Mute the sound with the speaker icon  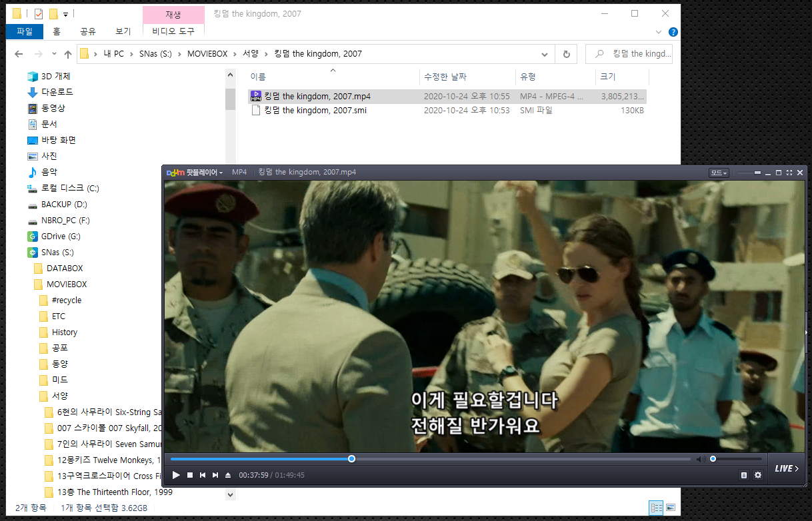pyautogui.click(x=701, y=459)
